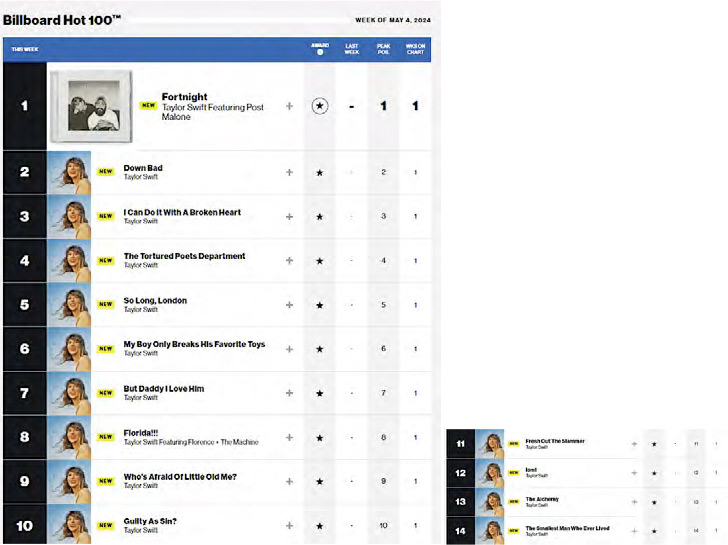
Task: Click the Billboard Hot 100 heading
Action: (x=62, y=20)
